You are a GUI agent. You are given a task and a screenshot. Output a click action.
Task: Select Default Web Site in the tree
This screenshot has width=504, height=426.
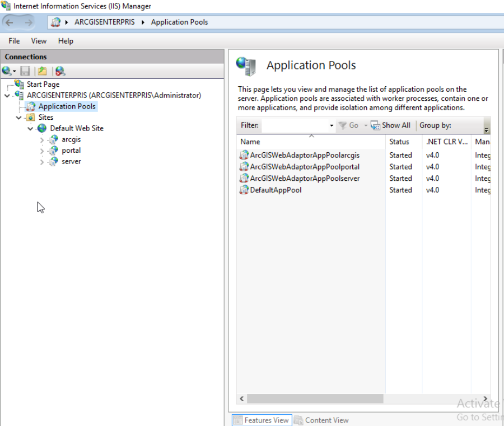point(77,128)
